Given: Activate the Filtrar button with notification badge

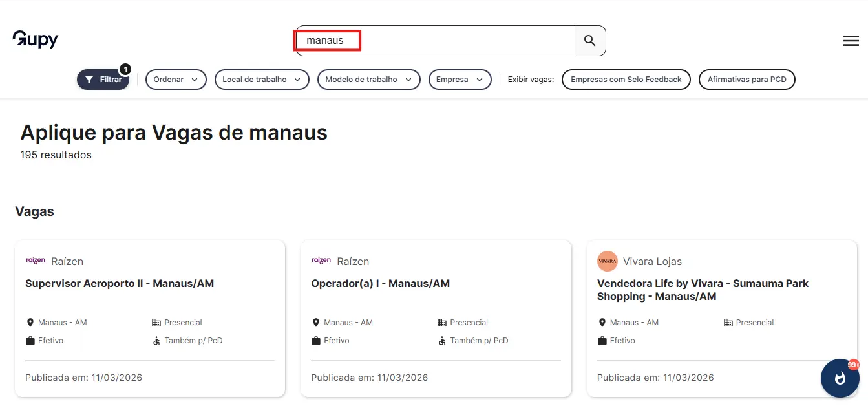Looking at the screenshot, I should [x=103, y=80].
